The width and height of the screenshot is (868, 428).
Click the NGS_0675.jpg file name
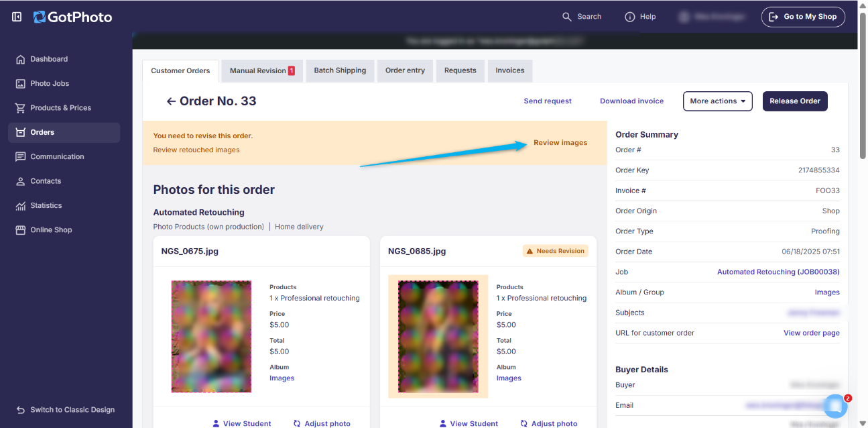click(190, 252)
